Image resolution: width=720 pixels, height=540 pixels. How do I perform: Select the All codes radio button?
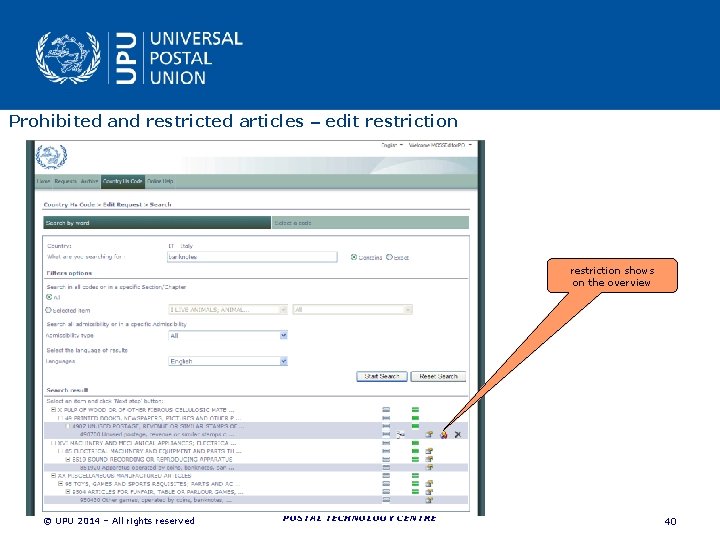49,297
